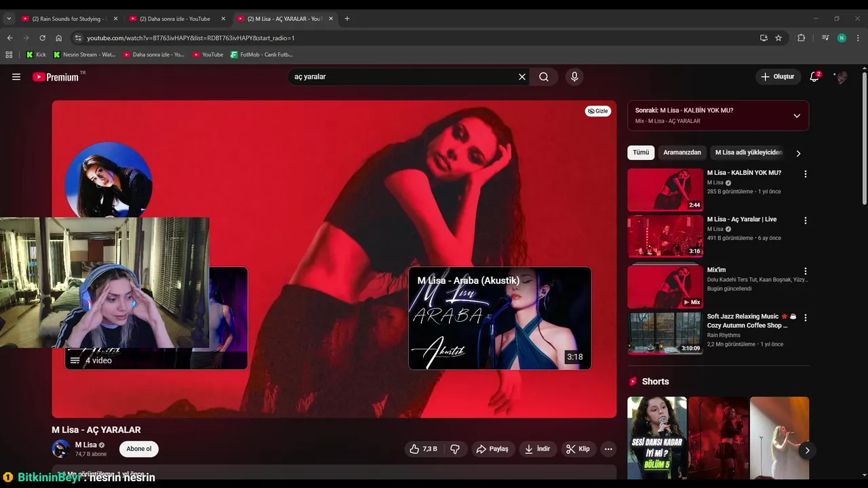Open Chrome profile N avatar
This screenshot has height=488, width=868.
coord(842,38)
